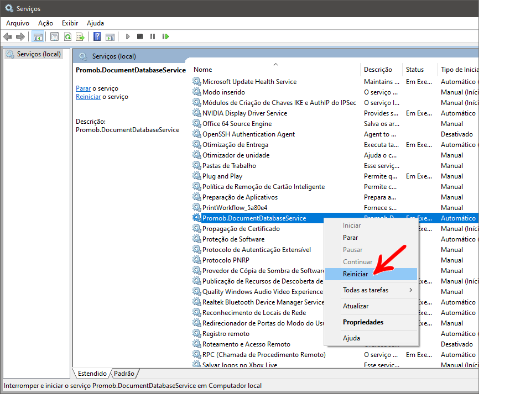Image resolution: width=510 pixels, height=420 pixels.
Task: Click the gear icon beside Registro remoto
Action: click(x=196, y=334)
